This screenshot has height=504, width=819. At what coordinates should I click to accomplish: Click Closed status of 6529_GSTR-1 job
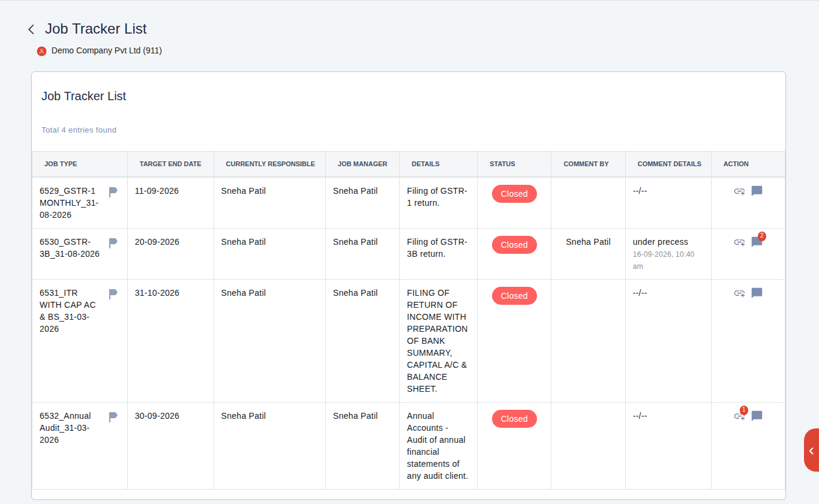pos(514,194)
